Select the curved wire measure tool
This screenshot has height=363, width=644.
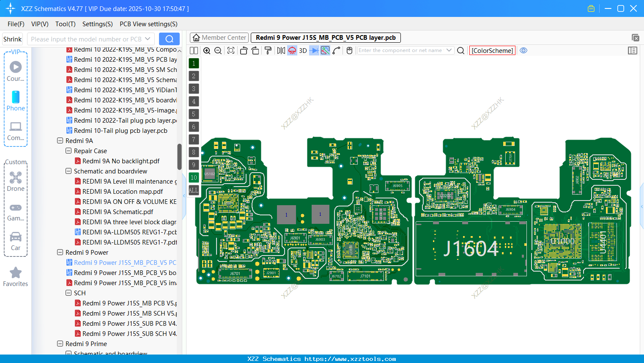(337, 51)
